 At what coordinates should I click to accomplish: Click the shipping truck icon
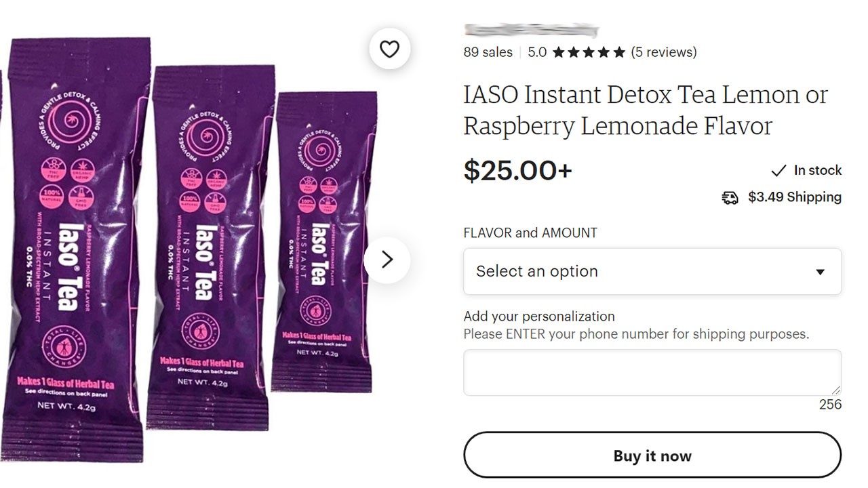click(730, 197)
